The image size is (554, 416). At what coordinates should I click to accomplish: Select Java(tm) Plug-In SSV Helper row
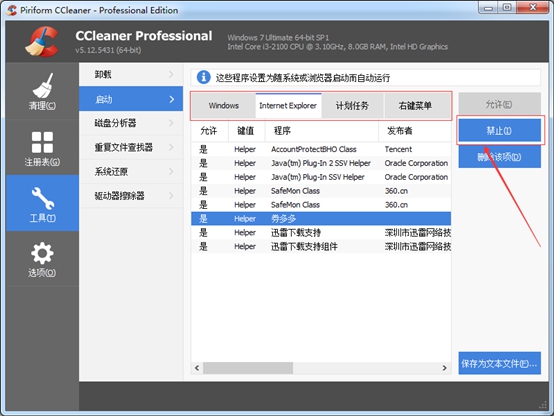coord(321,177)
